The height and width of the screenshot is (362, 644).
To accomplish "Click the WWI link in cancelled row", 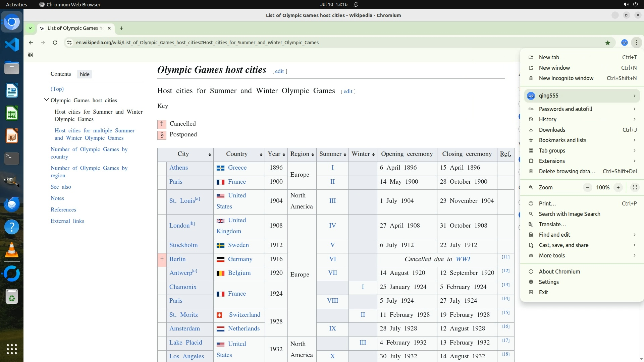I will coord(463,259).
